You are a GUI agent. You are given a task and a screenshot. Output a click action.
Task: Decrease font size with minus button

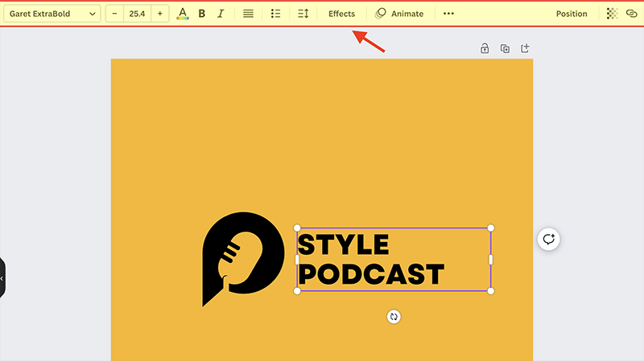114,14
